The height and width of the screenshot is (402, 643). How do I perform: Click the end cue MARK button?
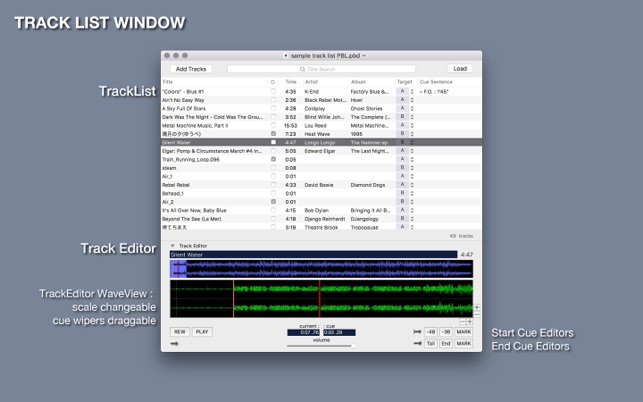click(464, 343)
